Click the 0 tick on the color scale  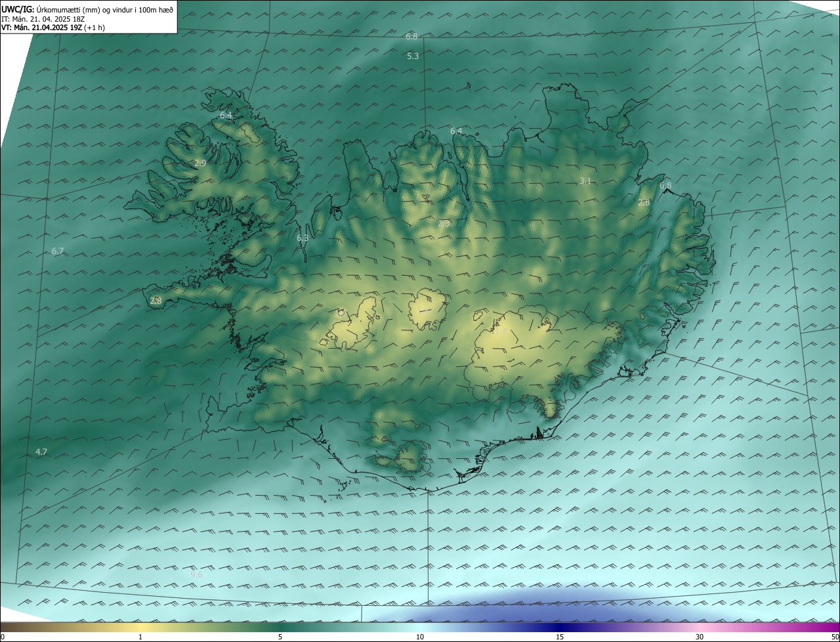coord(3,637)
